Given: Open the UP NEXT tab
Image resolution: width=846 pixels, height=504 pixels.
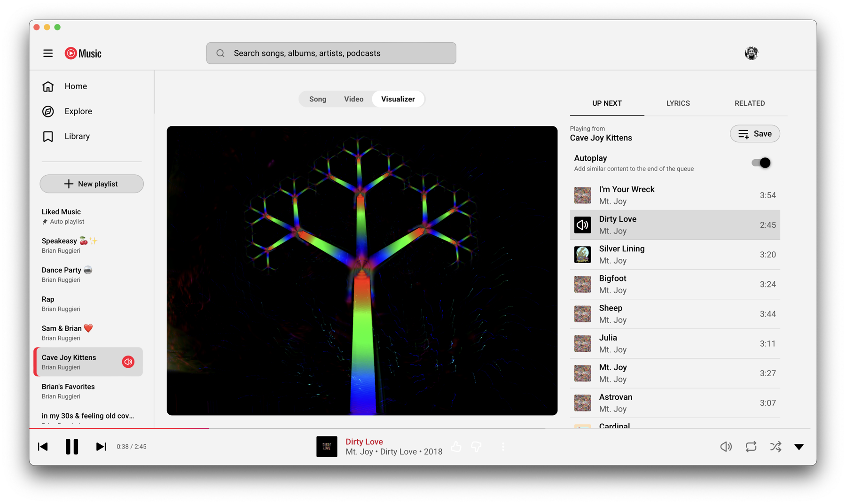Looking at the screenshot, I should tap(607, 103).
